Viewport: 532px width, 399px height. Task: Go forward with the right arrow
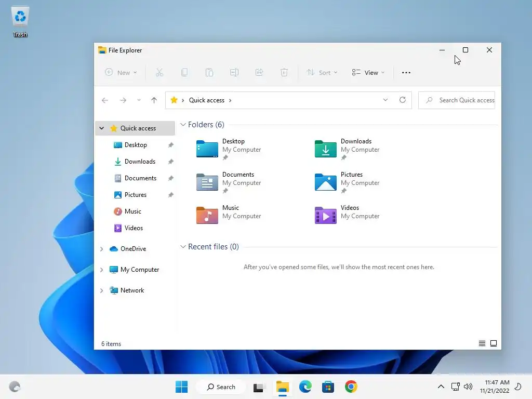pyautogui.click(x=123, y=100)
